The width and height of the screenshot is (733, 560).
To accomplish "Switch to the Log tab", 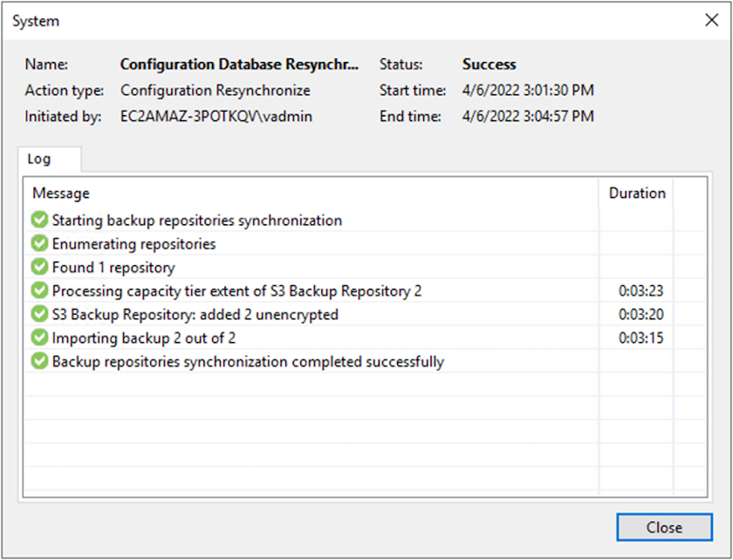I will (39, 160).
